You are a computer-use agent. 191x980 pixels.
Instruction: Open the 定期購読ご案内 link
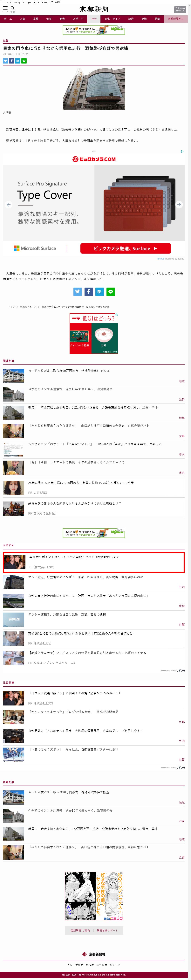point(80,930)
